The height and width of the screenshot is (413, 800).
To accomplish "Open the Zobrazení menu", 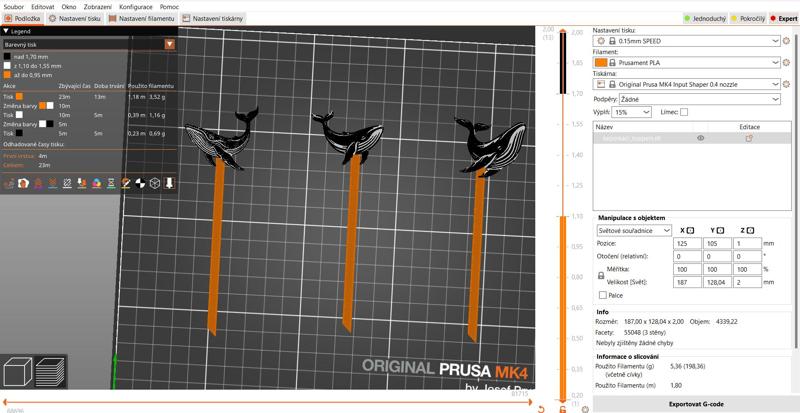I will 97,7.
